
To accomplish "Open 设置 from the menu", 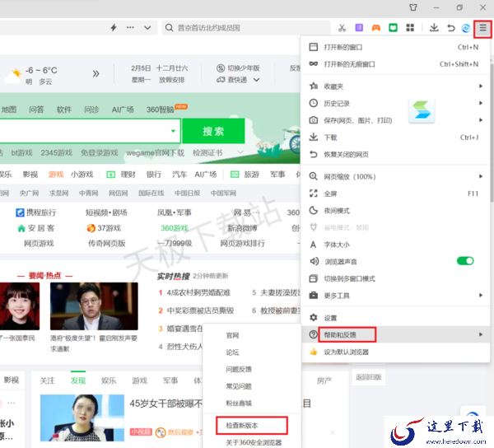I will pyautogui.click(x=396, y=318).
